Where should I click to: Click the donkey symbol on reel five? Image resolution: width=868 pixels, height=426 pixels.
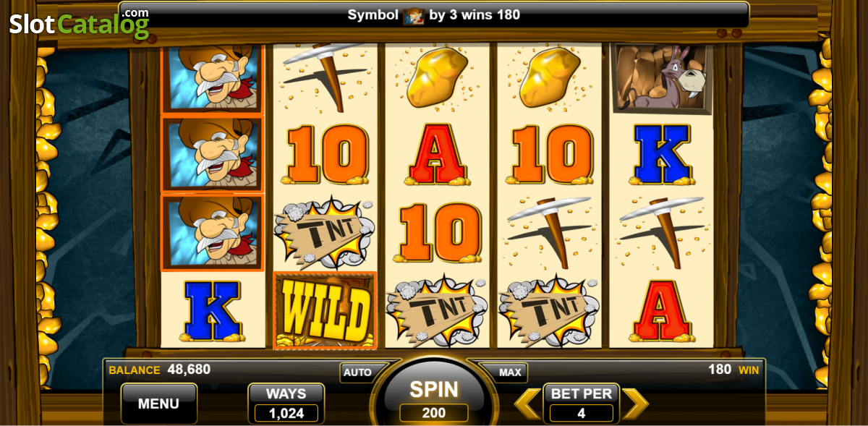tap(661, 78)
